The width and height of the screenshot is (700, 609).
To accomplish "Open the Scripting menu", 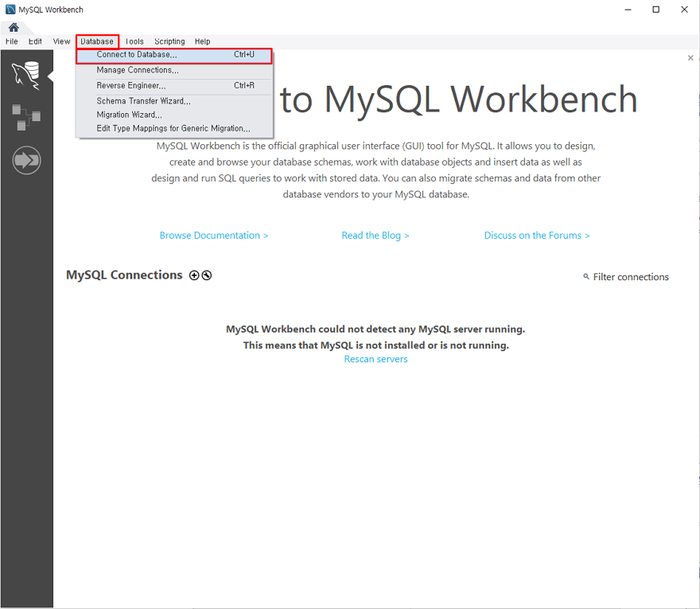I will click(x=169, y=41).
